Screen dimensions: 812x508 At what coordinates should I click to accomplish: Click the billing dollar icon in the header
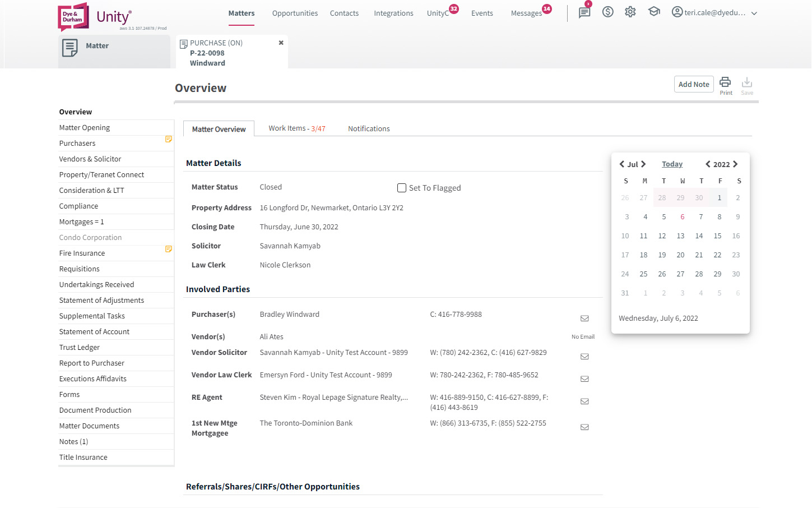click(x=607, y=11)
